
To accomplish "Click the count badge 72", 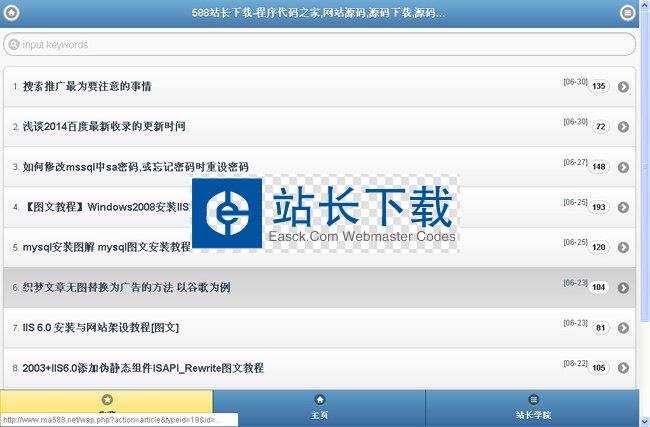I will point(601,126).
